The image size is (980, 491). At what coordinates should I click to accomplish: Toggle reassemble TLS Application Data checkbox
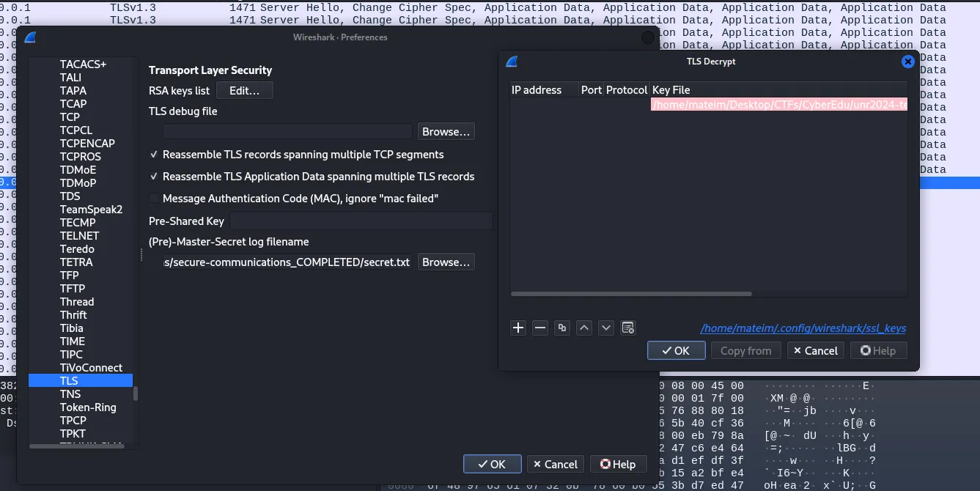point(154,177)
